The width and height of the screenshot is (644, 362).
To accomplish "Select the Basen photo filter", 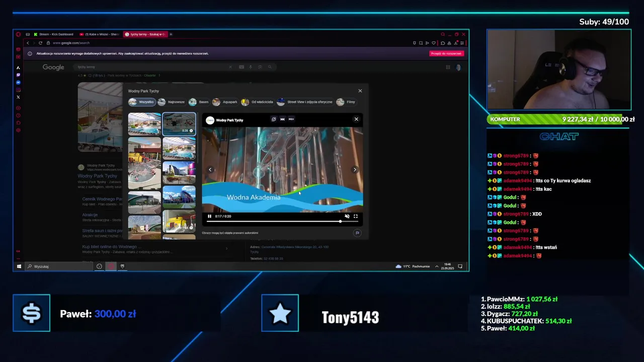I will (x=199, y=102).
